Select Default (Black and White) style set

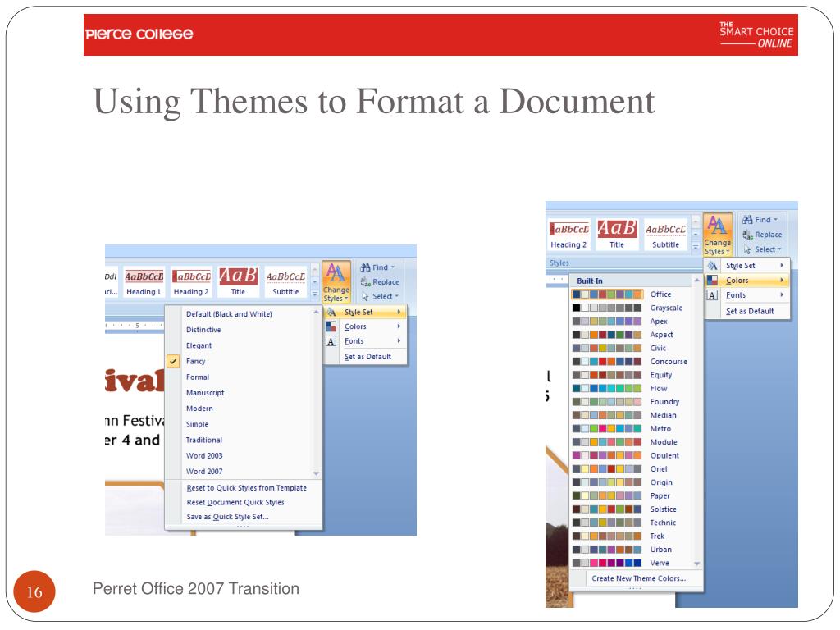239,314
